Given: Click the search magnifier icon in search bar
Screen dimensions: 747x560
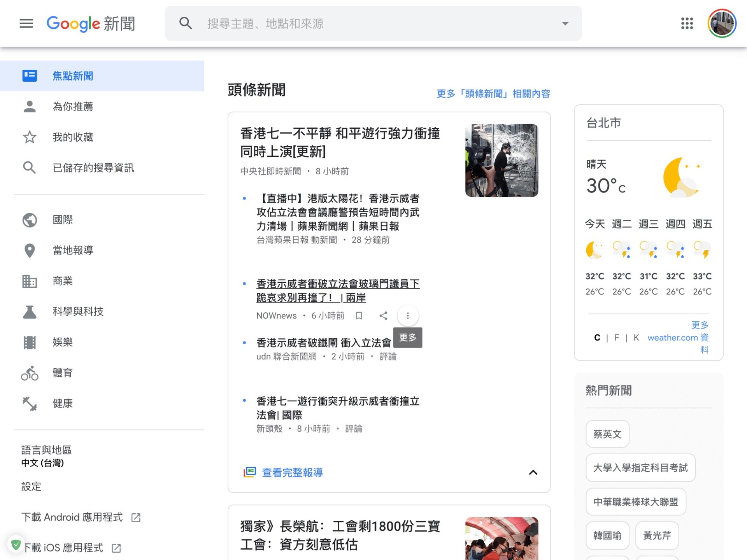Looking at the screenshot, I should point(186,23).
